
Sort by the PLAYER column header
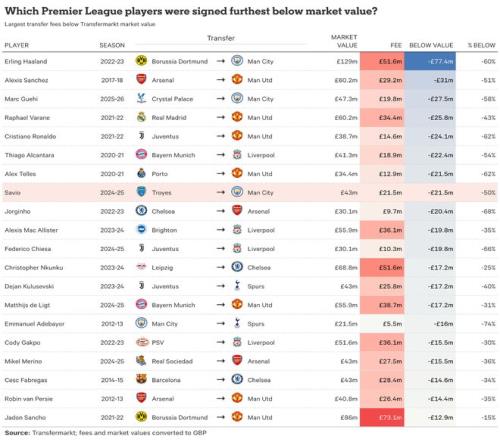[x=17, y=45]
